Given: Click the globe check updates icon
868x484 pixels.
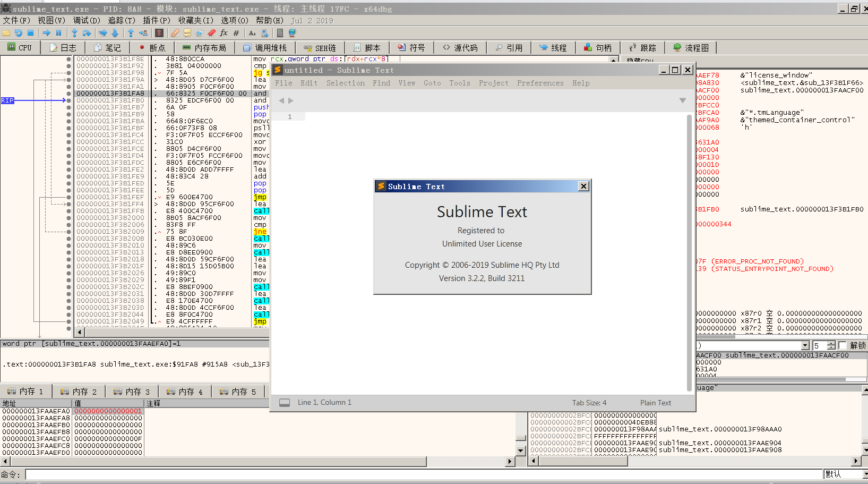Looking at the screenshot, I should [x=292, y=33].
